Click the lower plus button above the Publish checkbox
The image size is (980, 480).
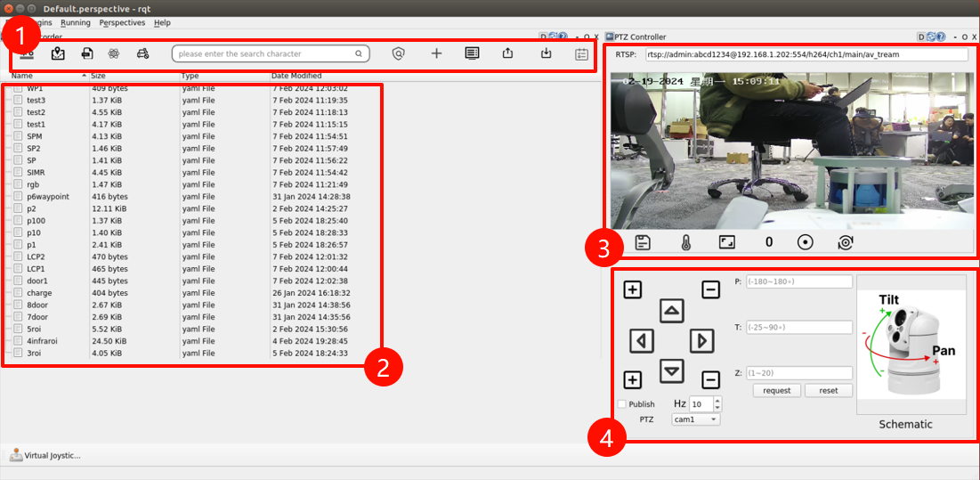[633, 379]
